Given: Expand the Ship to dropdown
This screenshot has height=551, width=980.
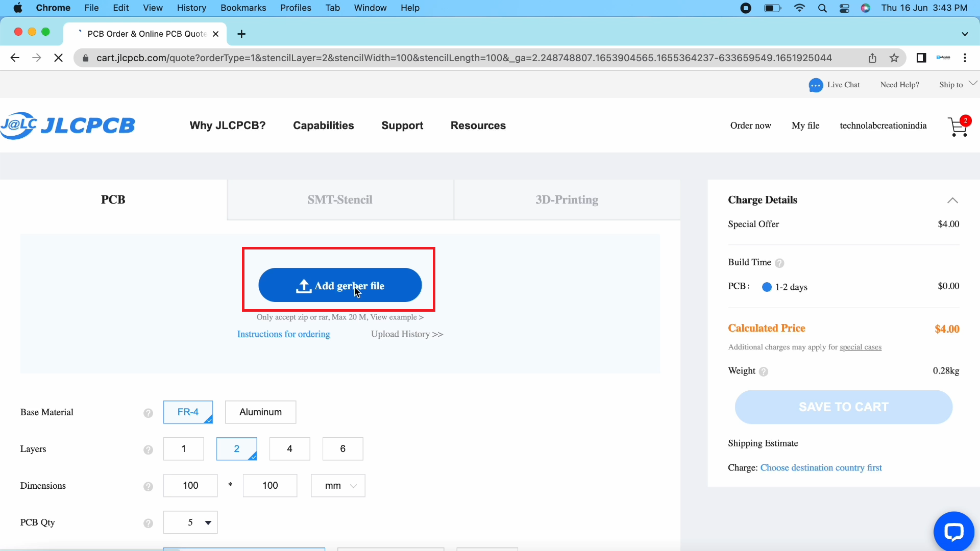Looking at the screenshot, I should pyautogui.click(x=958, y=85).
